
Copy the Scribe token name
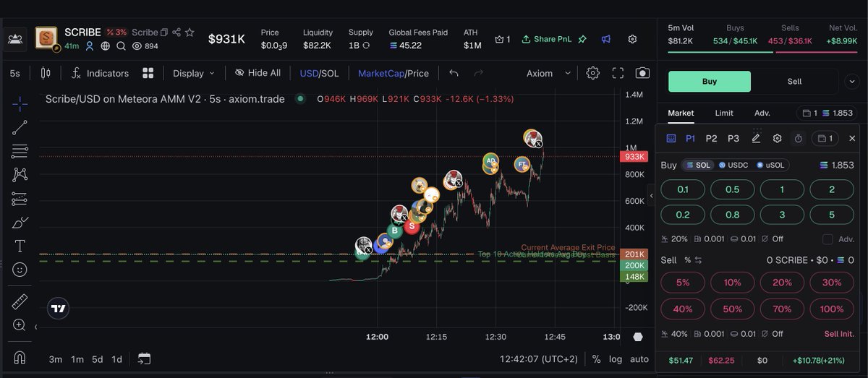point(164,33)
